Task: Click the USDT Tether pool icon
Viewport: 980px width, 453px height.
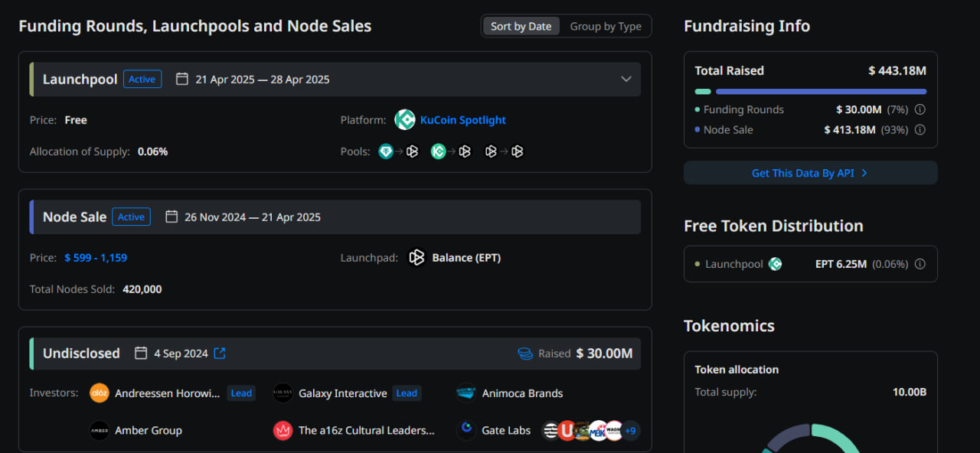Action: [386, 152]
